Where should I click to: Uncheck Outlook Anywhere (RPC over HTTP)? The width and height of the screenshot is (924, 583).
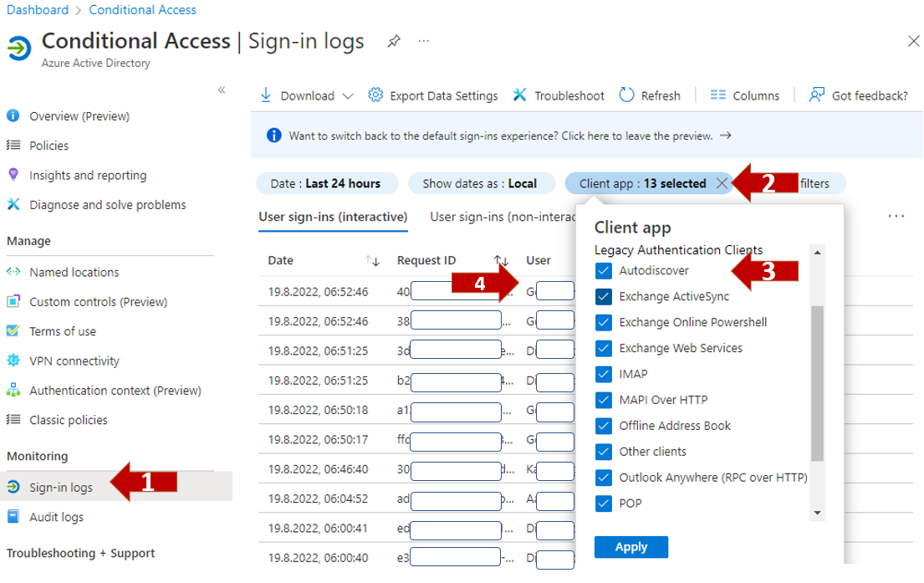pos(604,478)
